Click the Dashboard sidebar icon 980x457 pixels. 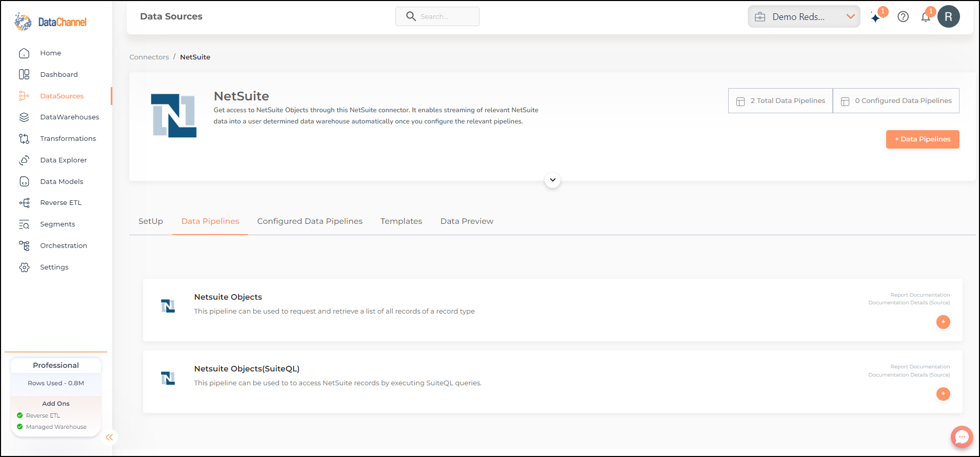[24, 75]
